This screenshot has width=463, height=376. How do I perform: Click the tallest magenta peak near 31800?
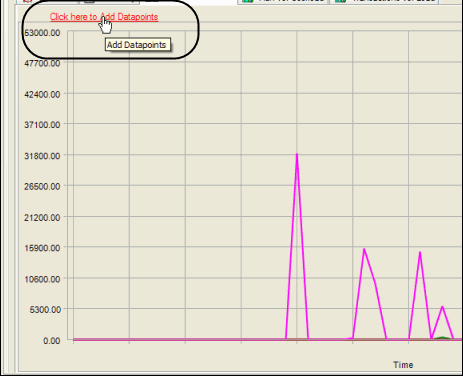297,154
